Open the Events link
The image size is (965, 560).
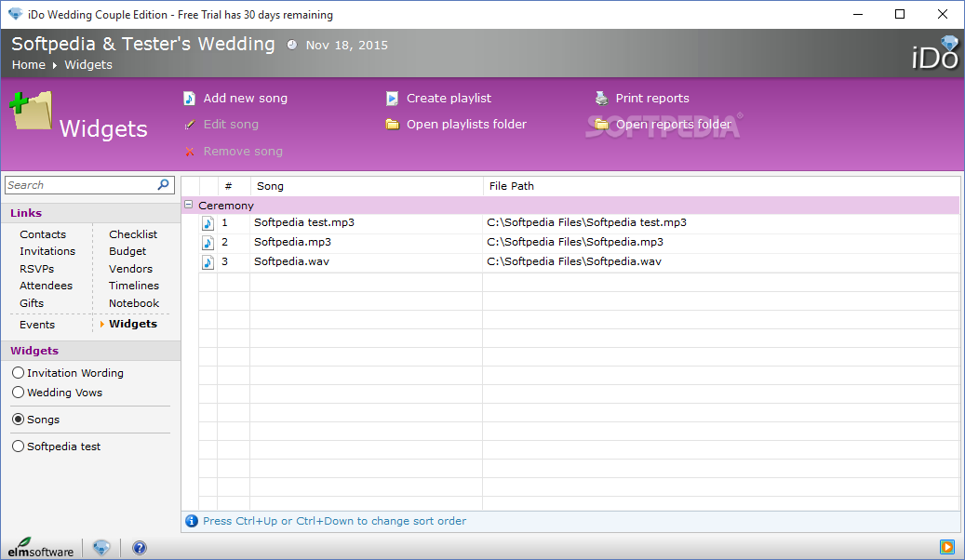click(37, 325)
